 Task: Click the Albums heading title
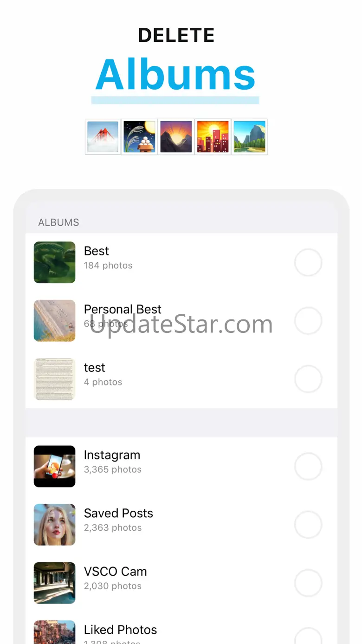(x=176, y=74)
